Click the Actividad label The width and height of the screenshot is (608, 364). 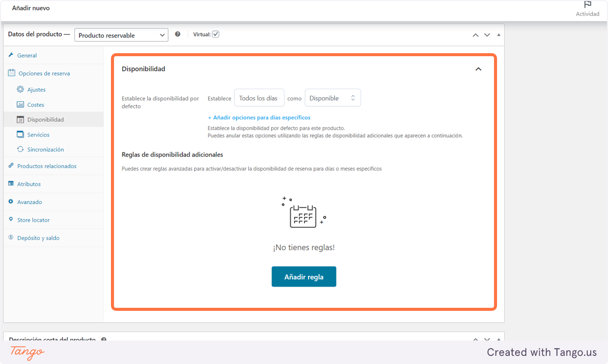pyautogui.click(x=588, y=14)
